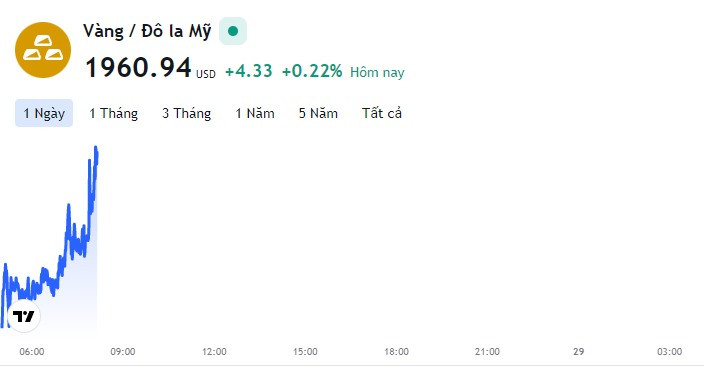Click the 18:00 time axis label

[x=396, y=352]
